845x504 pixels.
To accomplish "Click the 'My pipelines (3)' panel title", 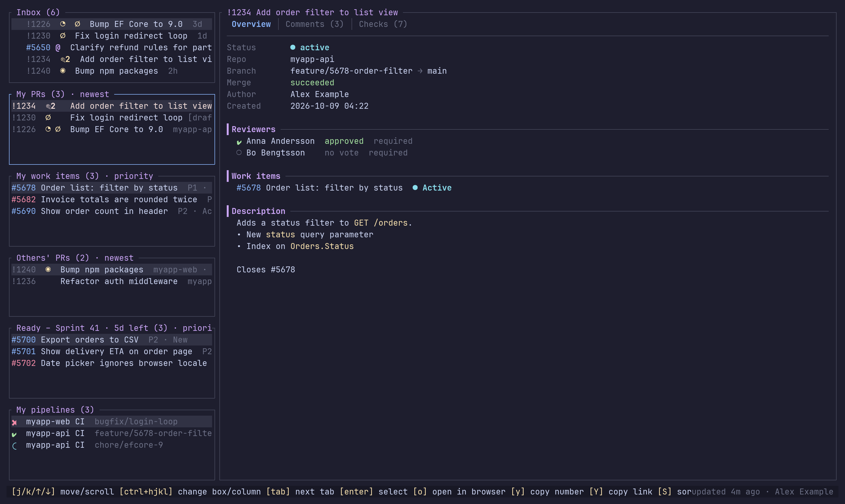I will 55,410.
